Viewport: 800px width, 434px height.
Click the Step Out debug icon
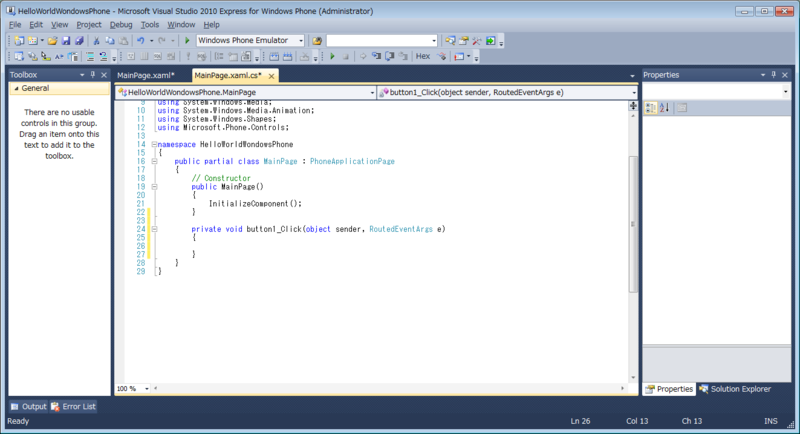(x=403, y=57)
